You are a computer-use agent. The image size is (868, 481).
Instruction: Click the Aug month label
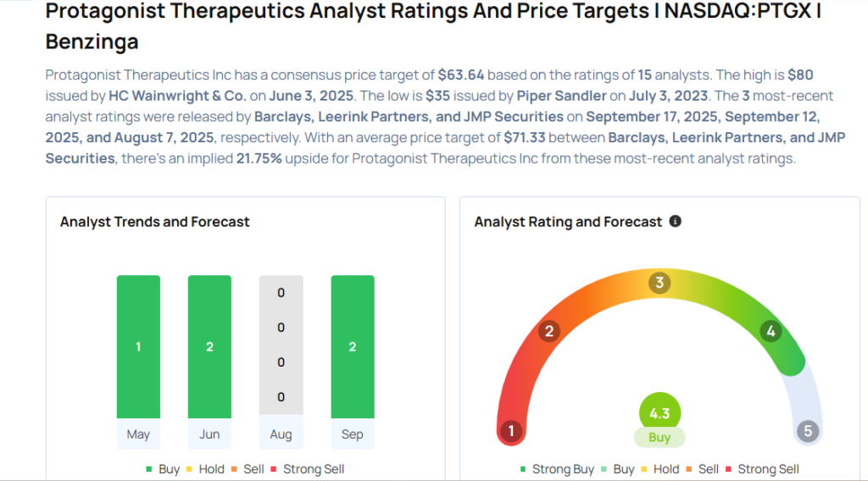click(281, 434)
